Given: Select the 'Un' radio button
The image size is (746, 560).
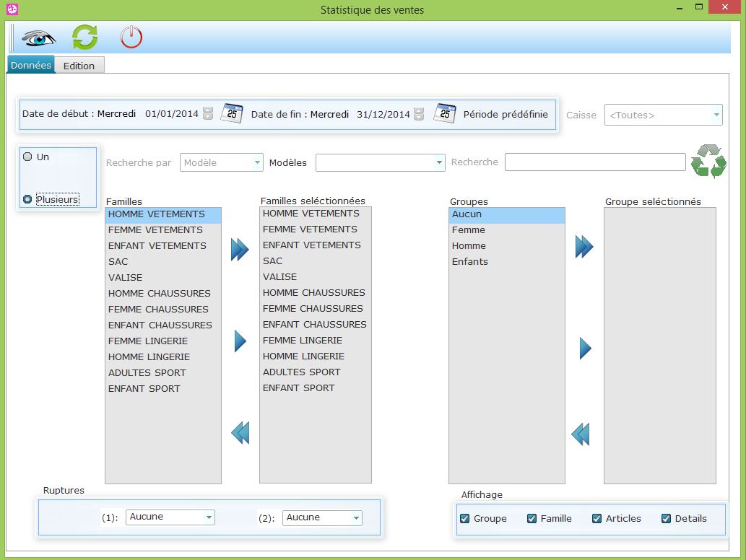Looking at the screenshot, I should coord(27,157).
